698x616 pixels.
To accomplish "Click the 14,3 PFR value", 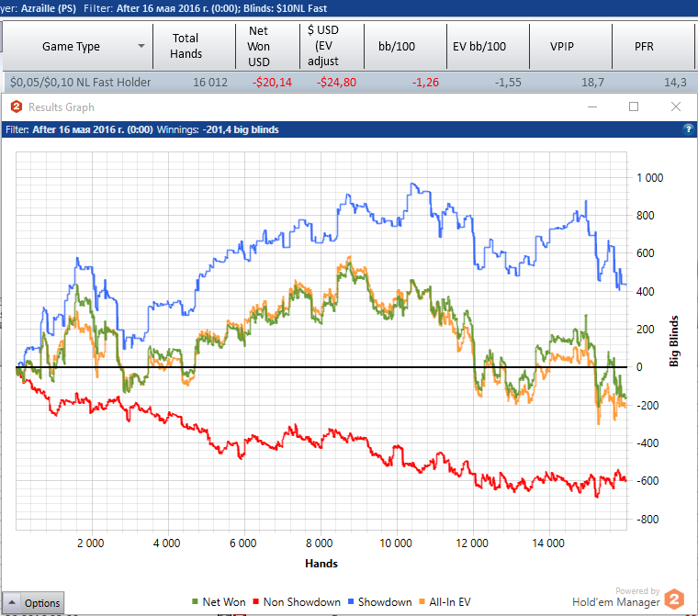I will 675,83.
